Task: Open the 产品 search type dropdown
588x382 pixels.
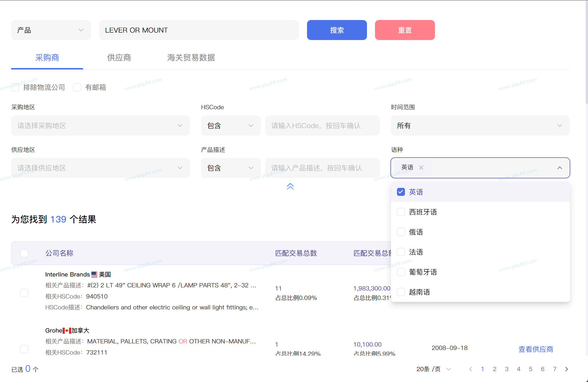Action: 51,30
